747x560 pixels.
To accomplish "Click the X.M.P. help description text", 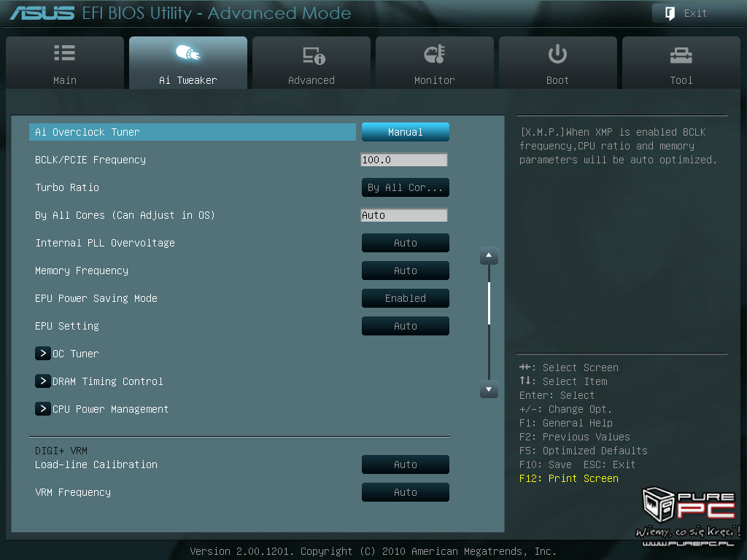I will 619,146.
